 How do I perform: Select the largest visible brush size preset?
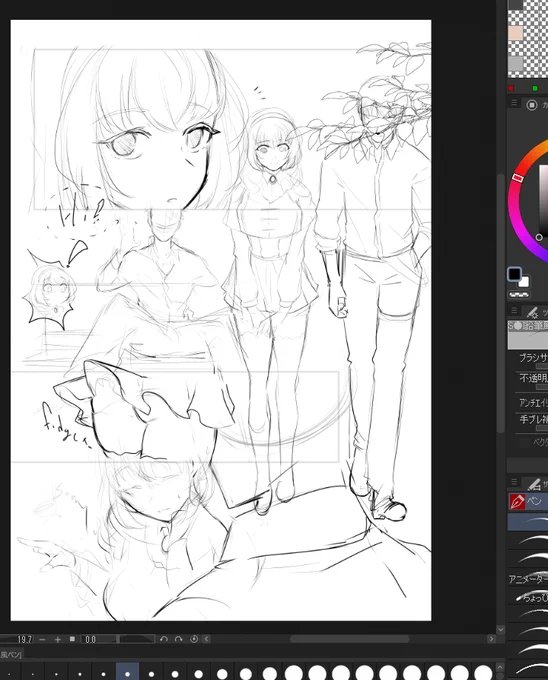pos(483,673)
